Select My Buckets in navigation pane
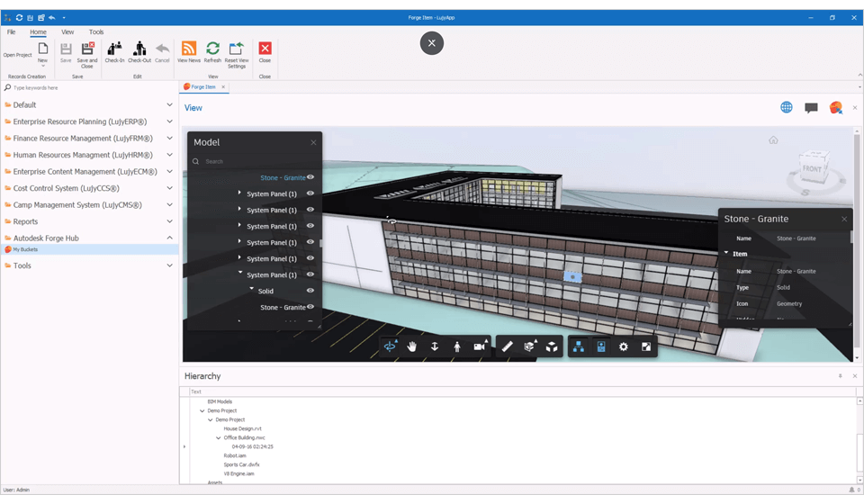 coord(25,249)
